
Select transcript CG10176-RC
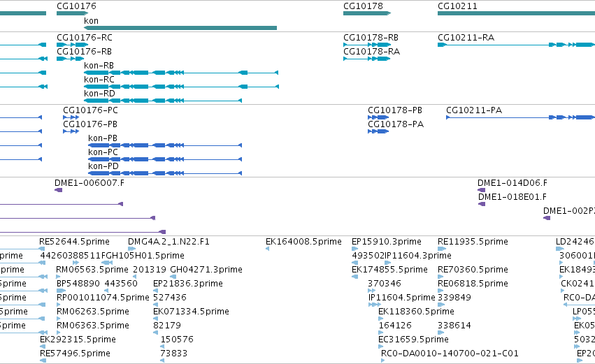(84, 38)
